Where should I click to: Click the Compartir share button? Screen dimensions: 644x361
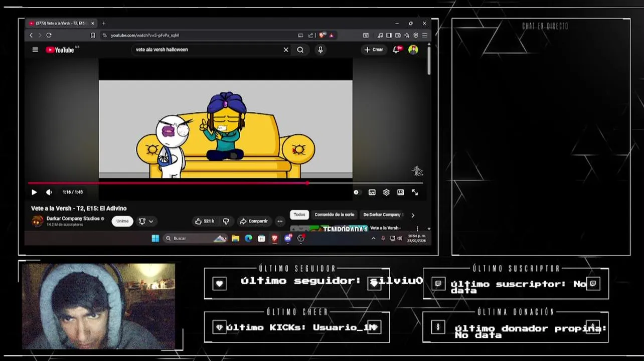click(x=254, y=221)
